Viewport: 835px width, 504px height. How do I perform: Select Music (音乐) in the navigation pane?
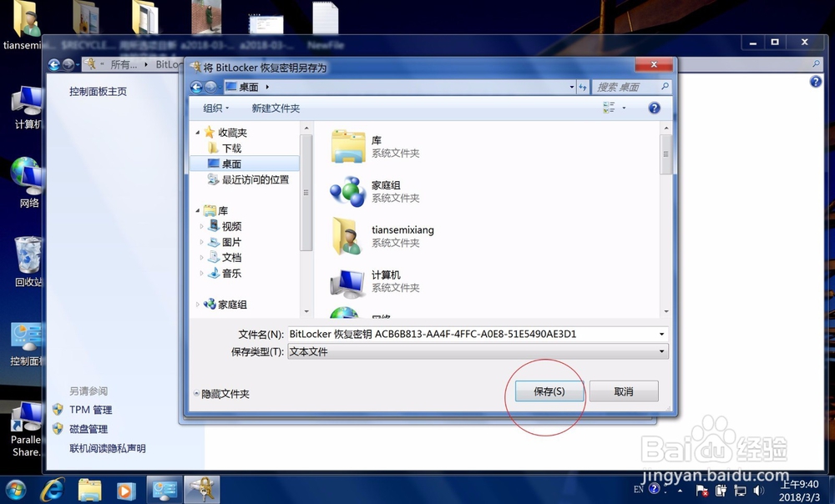point(231,273)
